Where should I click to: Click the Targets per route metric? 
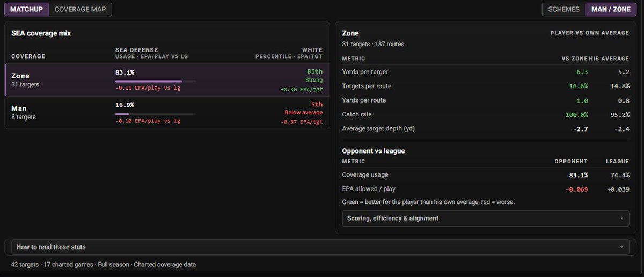pos(367,86)
